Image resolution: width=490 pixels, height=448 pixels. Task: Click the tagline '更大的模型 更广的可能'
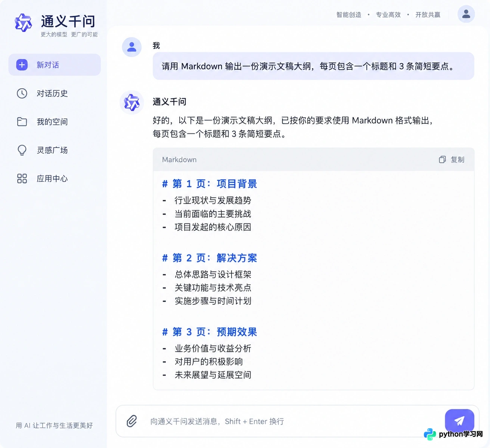pyautogui.click(x=69, y=34)
